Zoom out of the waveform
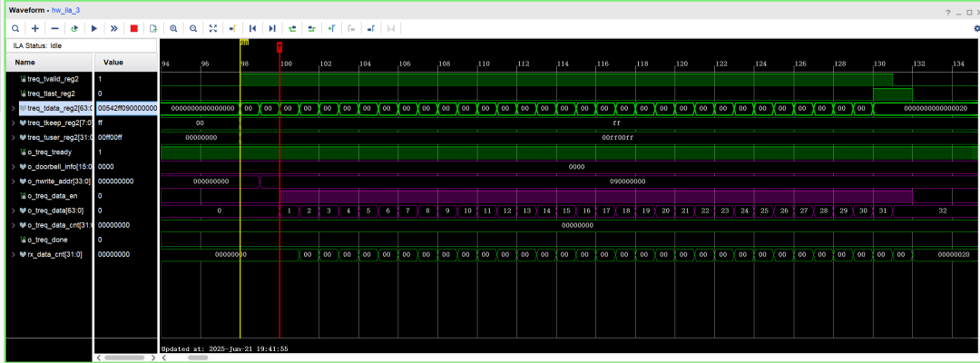This screenshot has width=980, height=363. [x=193, y=28]
